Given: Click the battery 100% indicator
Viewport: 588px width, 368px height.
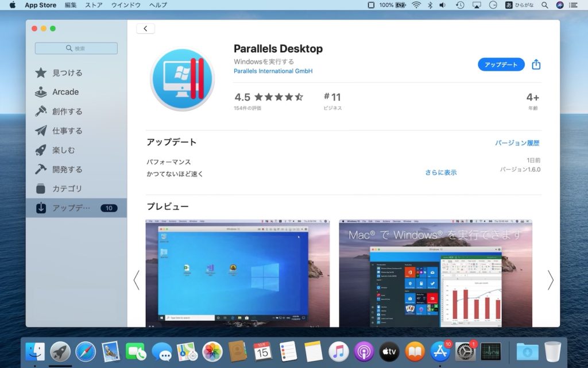Looking at the screenshot, I should pos(393,5).
